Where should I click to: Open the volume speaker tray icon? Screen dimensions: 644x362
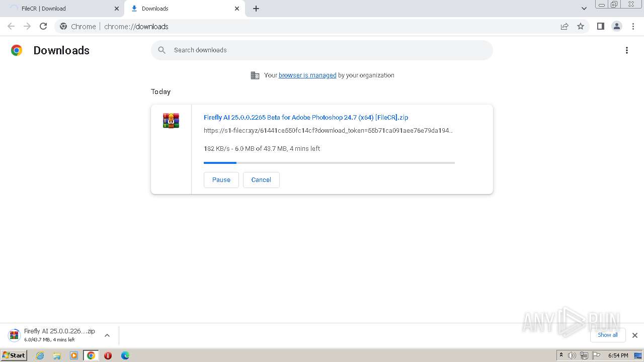(572, 355)
